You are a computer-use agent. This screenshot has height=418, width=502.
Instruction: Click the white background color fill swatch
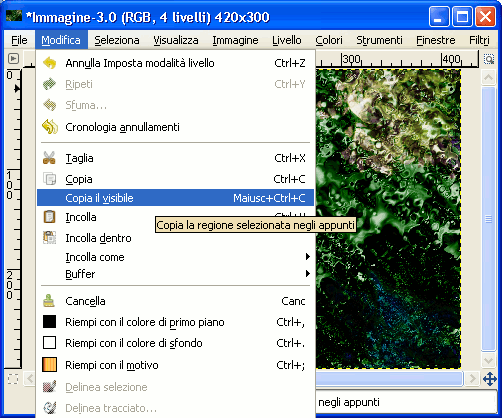[x=49, y=343]
